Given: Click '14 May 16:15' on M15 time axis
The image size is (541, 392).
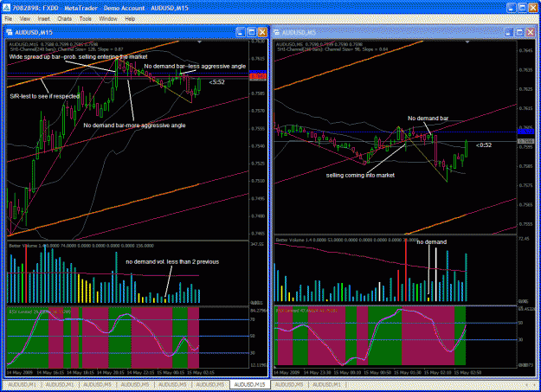Looking at the screenshot, I should (x=50, y=373).
